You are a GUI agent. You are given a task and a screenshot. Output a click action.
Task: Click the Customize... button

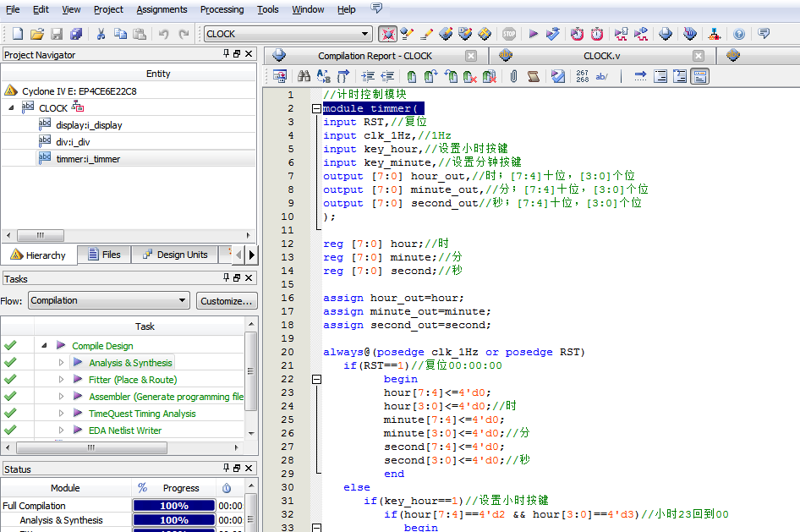[227, 300]
